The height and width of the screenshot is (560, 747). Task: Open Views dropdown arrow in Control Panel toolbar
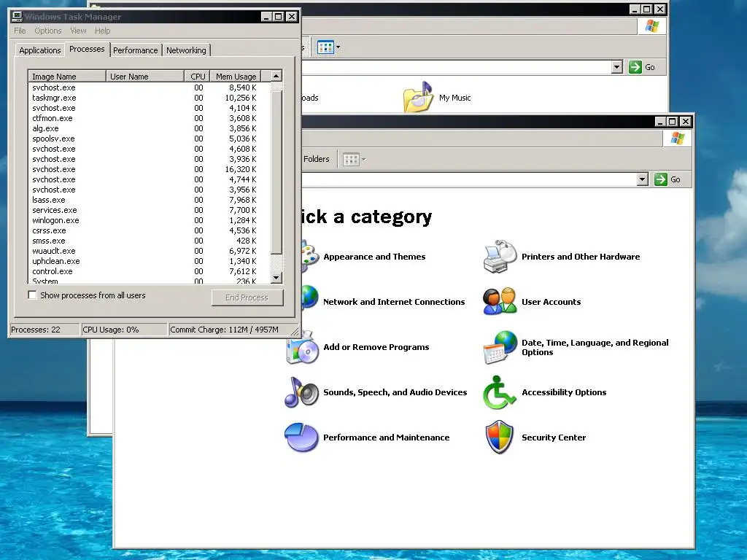[363, 159]
